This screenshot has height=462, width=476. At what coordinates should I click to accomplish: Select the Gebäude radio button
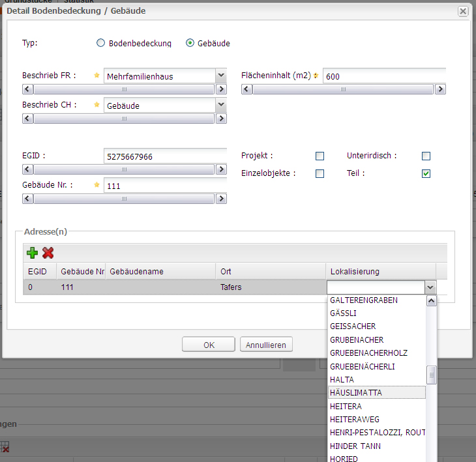coord(190,43)
